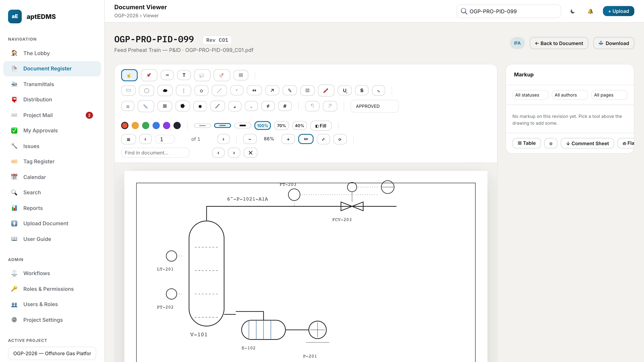Select the text T tool
The image size is (644, 362).
tap(184, 75)
